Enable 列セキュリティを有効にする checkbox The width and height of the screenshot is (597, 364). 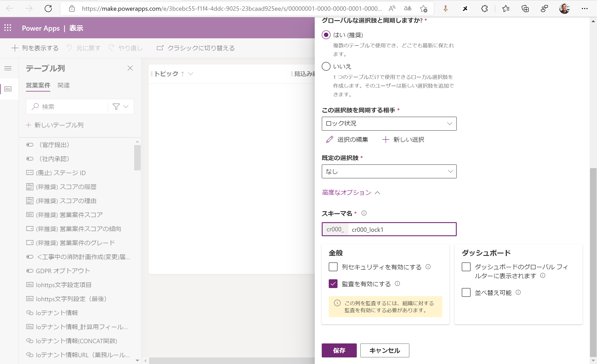point(333,267)
